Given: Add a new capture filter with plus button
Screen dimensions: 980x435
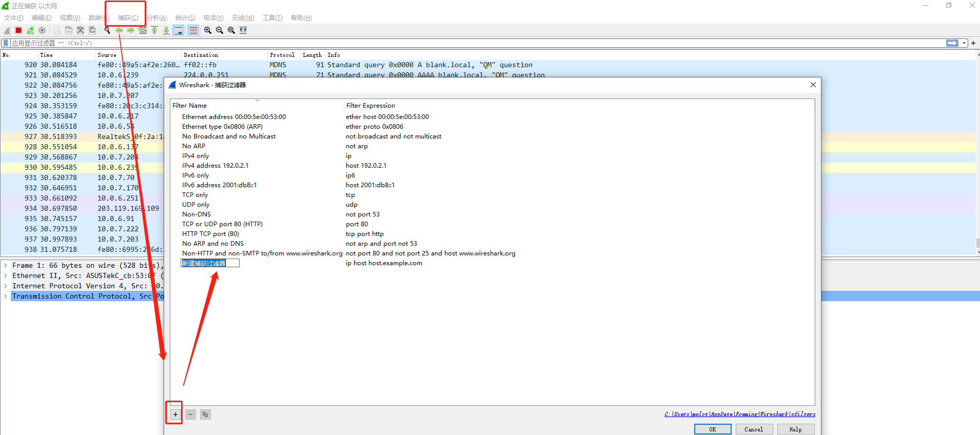Looking at the screenshot, I should click(x=175, y=414).
